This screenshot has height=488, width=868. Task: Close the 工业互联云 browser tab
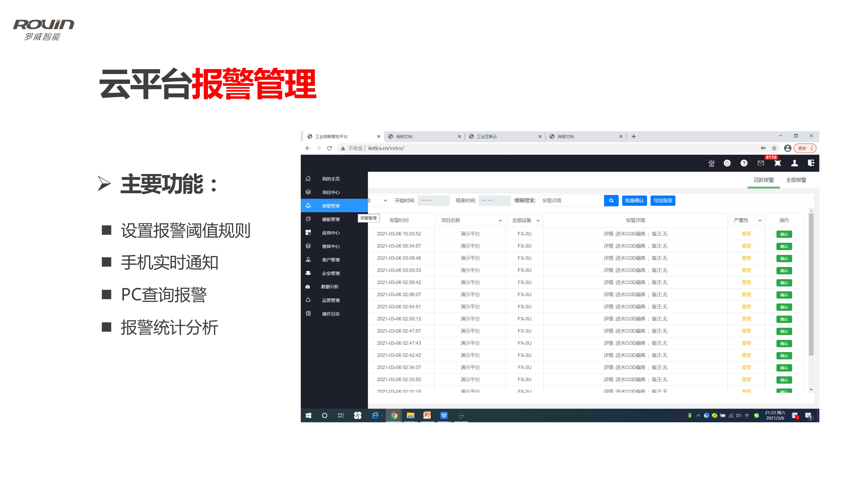point(540,136)
